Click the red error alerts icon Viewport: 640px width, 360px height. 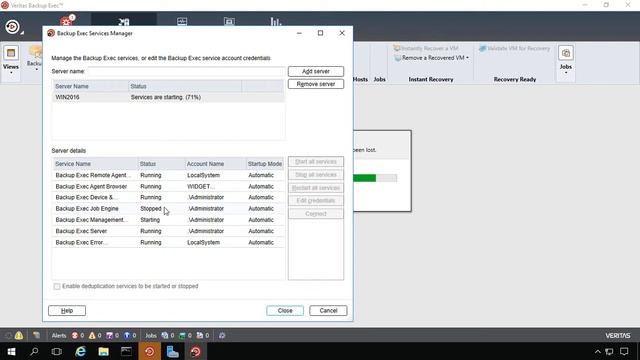[x=75, y=336]
